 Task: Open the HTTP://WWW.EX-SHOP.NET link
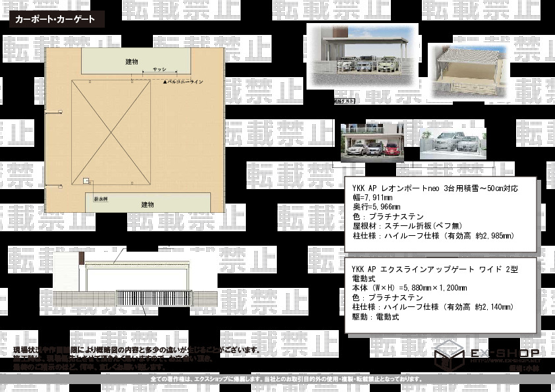tap(506, 361)
